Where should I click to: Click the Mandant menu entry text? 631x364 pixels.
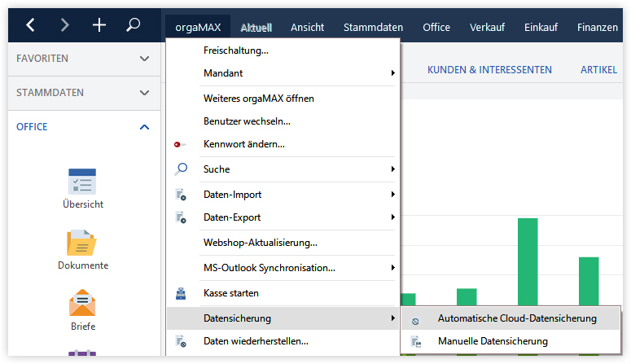click(x=223, y=72)
